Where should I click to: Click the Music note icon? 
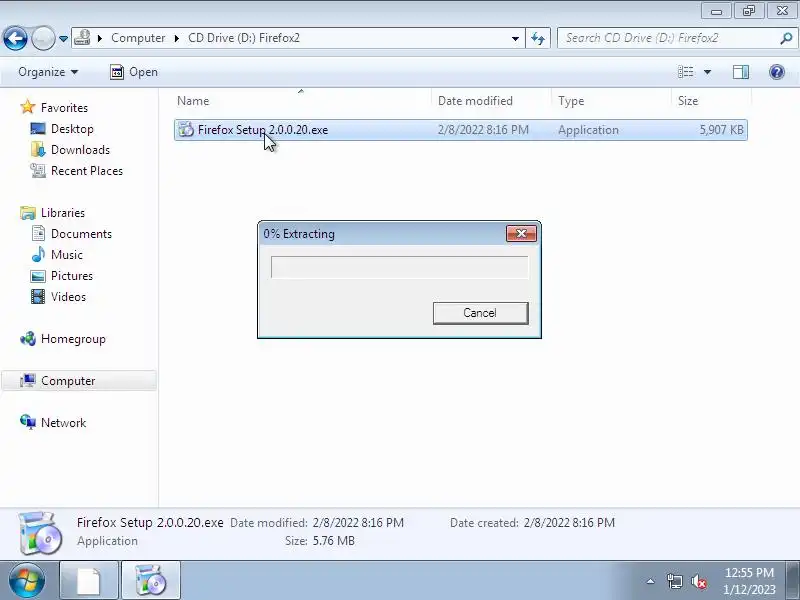click(38, 254)
